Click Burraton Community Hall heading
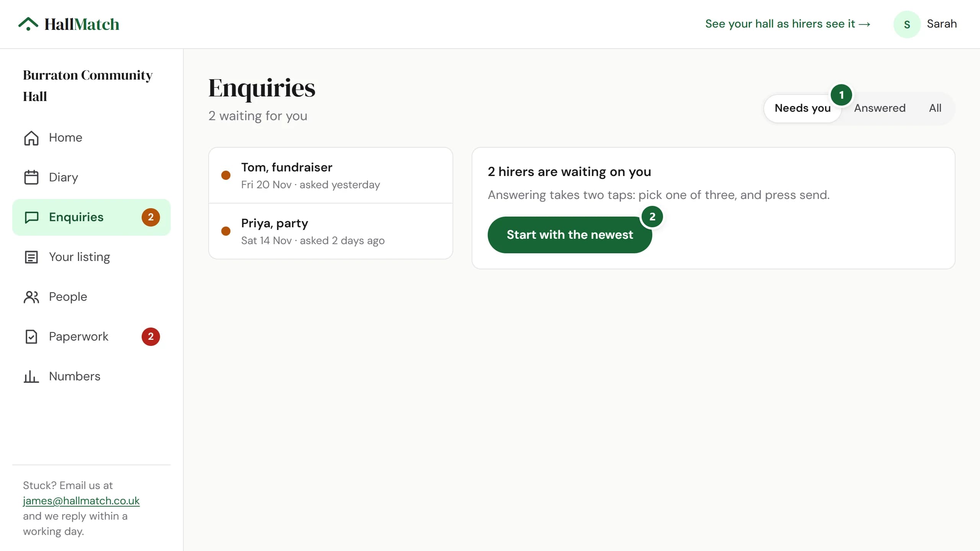Viewport: 980px width, 551px height. 88,85
